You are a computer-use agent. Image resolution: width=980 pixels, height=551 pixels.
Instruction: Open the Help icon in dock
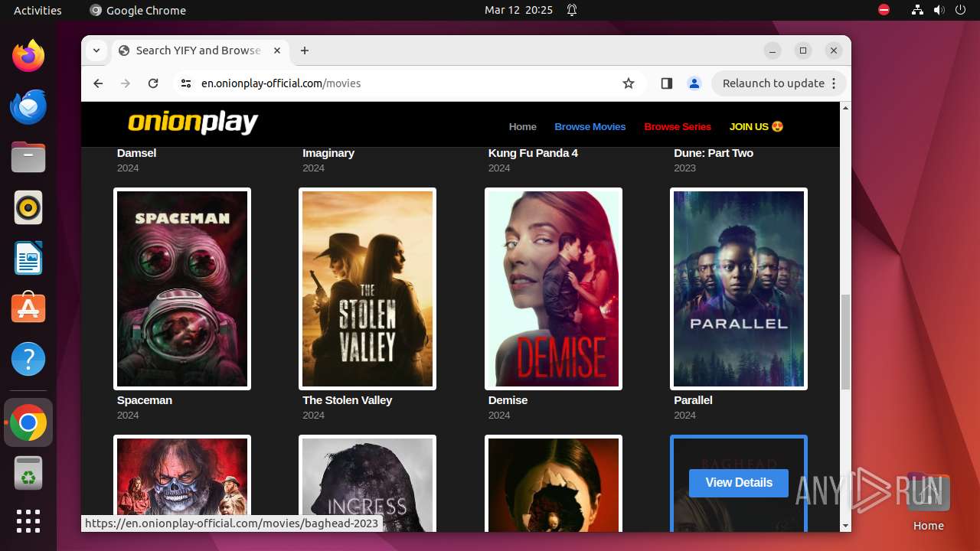coord(28,359)
